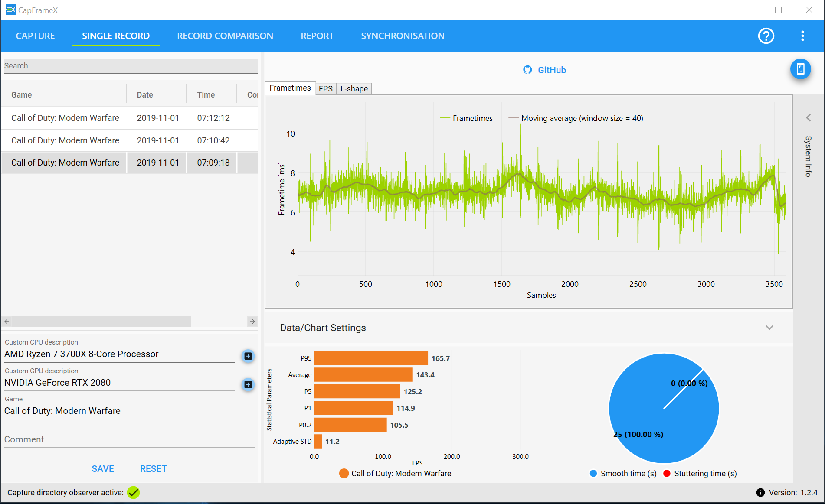Viewport: 825px width, 504px height.
Task: Edit the custom CPU description field
Action: tap(120, 354)
